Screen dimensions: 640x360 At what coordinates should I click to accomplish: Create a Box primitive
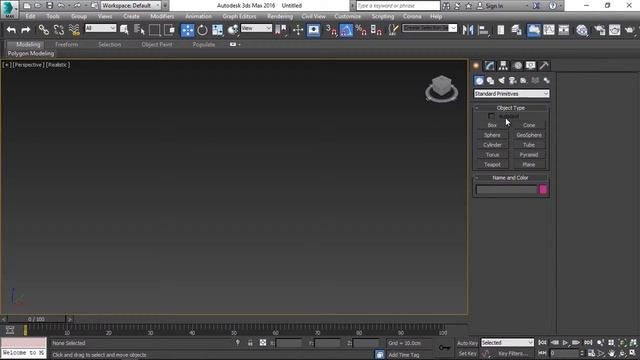click(492, 125)
